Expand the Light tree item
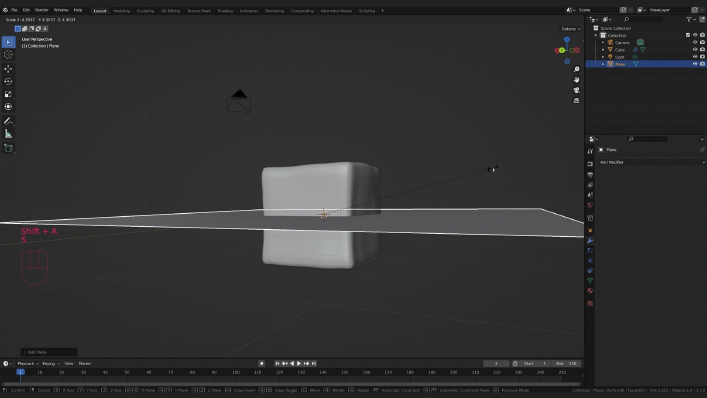The height and width of the screenshot is (398, 707). coord(603,57)
